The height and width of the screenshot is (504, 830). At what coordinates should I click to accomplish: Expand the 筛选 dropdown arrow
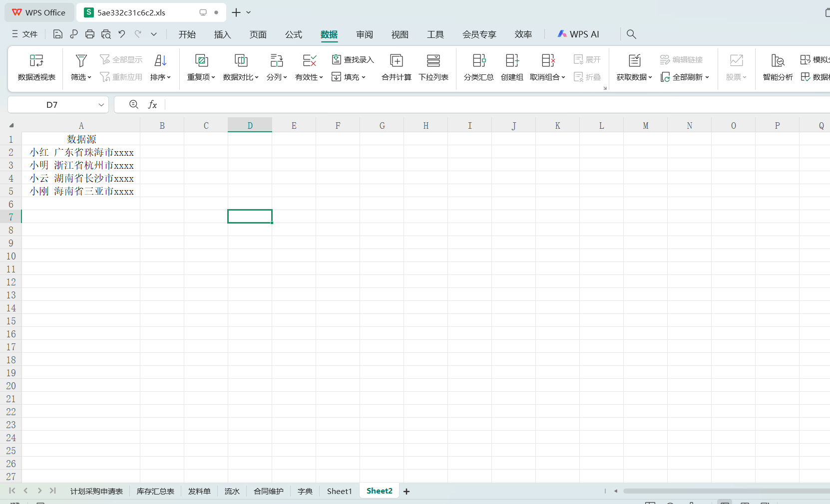(89, 77)
